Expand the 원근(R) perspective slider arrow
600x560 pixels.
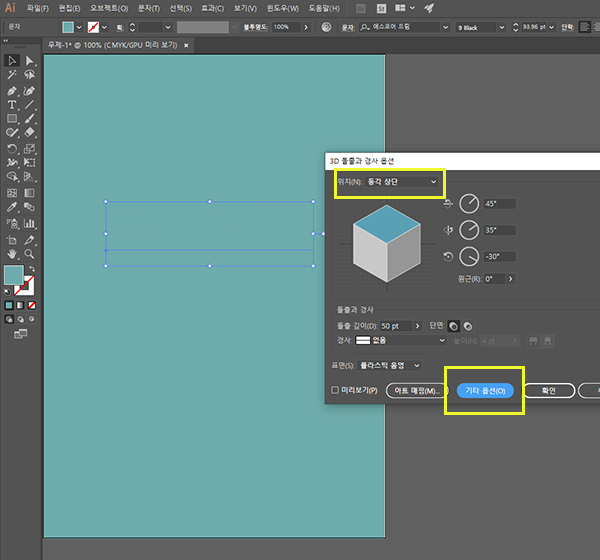[510, 279]
